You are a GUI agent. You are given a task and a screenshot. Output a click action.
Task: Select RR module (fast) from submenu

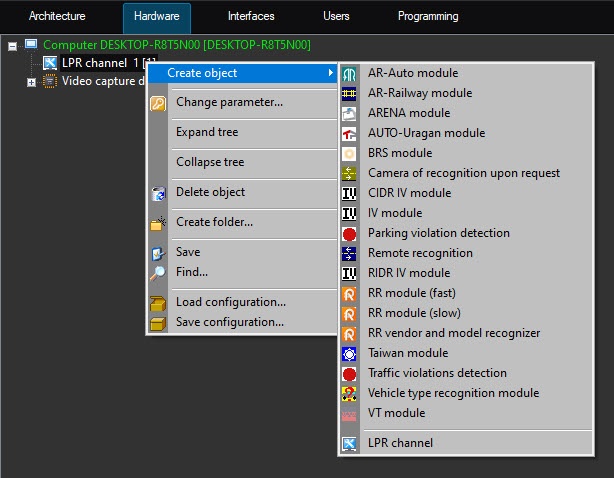(415, 293)
